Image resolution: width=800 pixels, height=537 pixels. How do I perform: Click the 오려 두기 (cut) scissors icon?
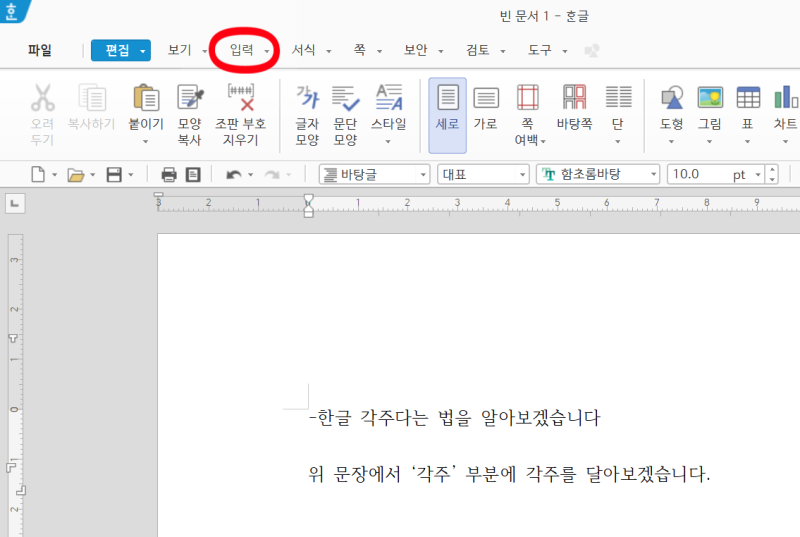pos(42,97)
